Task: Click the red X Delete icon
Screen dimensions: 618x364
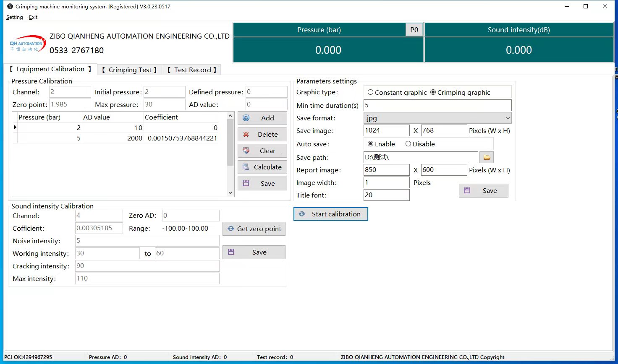Action: (x=246, y=135)
